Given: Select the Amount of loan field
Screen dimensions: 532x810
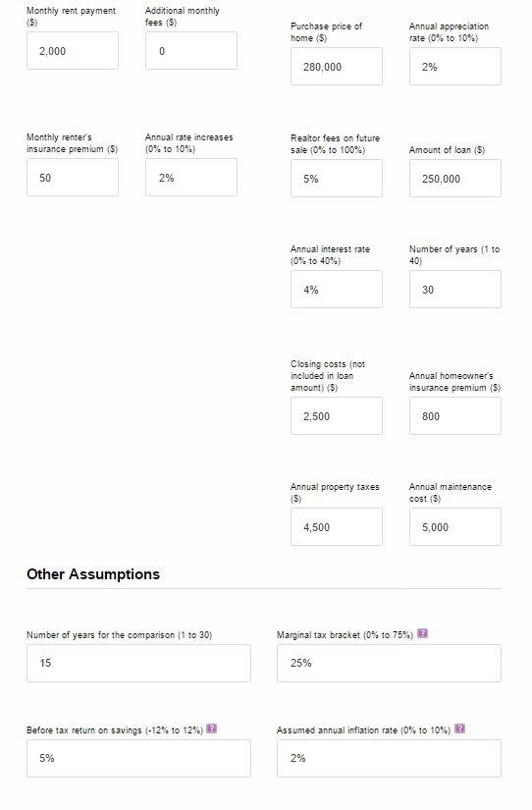Looking at the screenshot, I should coord(455,179).
